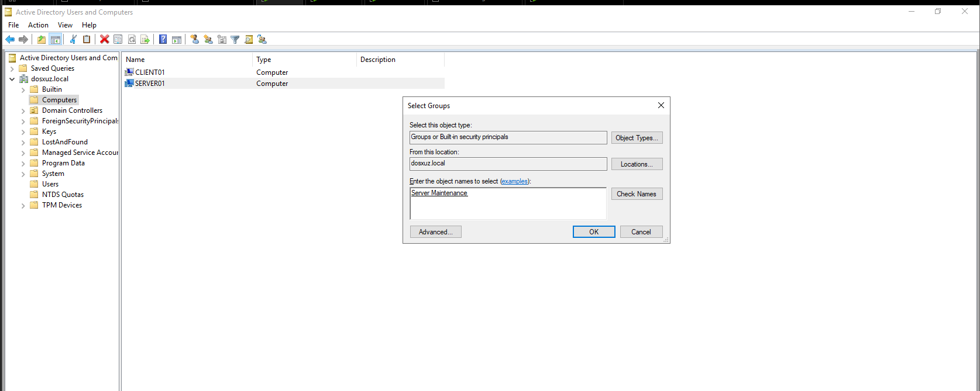980x391 pixels.
Task: Select the Users container in tree
Action: click(50, 184)
